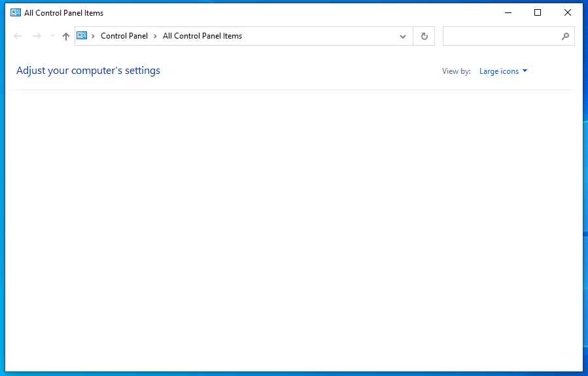The height and width of the screenshot is (376, 588).
Task: Minimize the All Control Panel Items window
Action: pos(508,12)
